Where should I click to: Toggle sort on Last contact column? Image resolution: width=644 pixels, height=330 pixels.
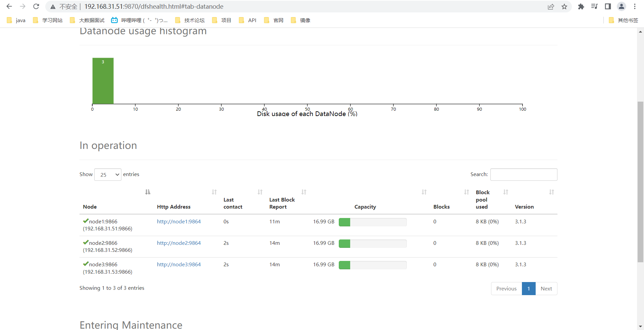(x=260, y=192)
